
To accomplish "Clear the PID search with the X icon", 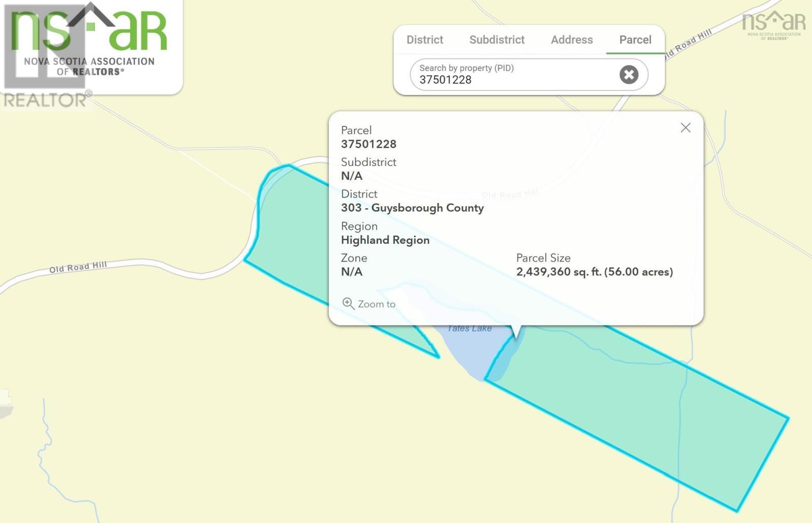I will coord(628,75).
